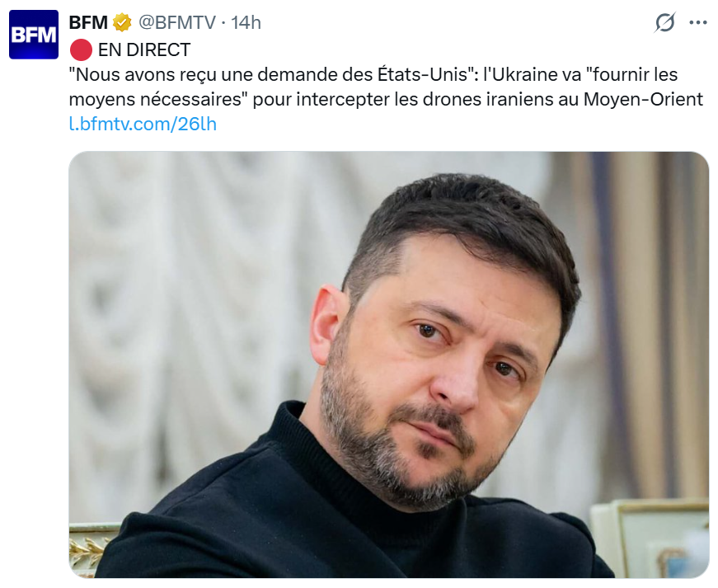Click the red circle live emoji
Image resolution: width=718 pixels, height=588 pixels.
click(x=81, y=50)
